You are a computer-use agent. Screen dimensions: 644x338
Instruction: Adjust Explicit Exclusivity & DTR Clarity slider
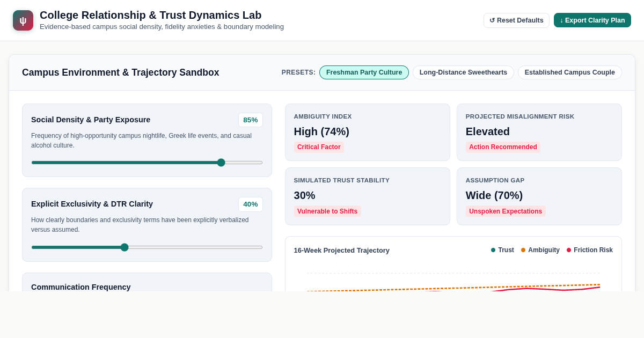pos(147,247)
